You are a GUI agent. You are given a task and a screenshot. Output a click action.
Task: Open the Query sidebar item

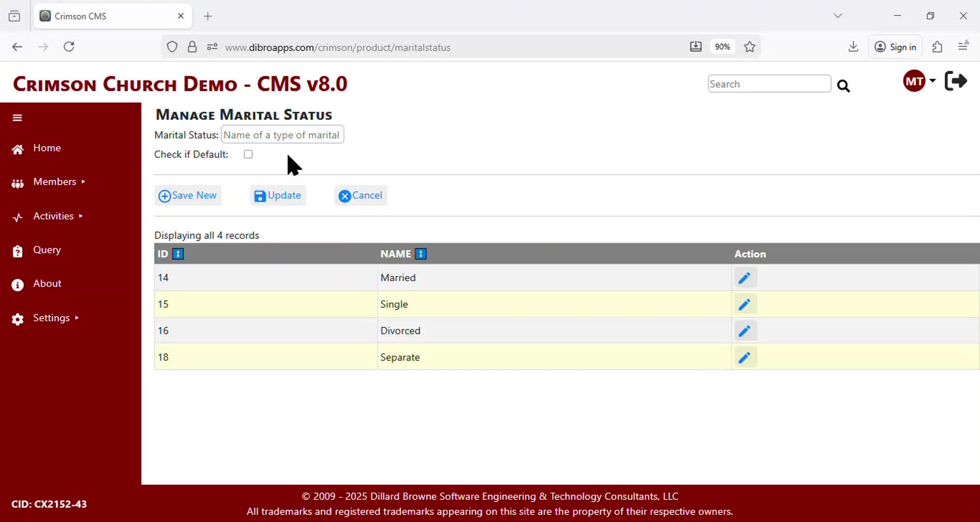point(47,250)
